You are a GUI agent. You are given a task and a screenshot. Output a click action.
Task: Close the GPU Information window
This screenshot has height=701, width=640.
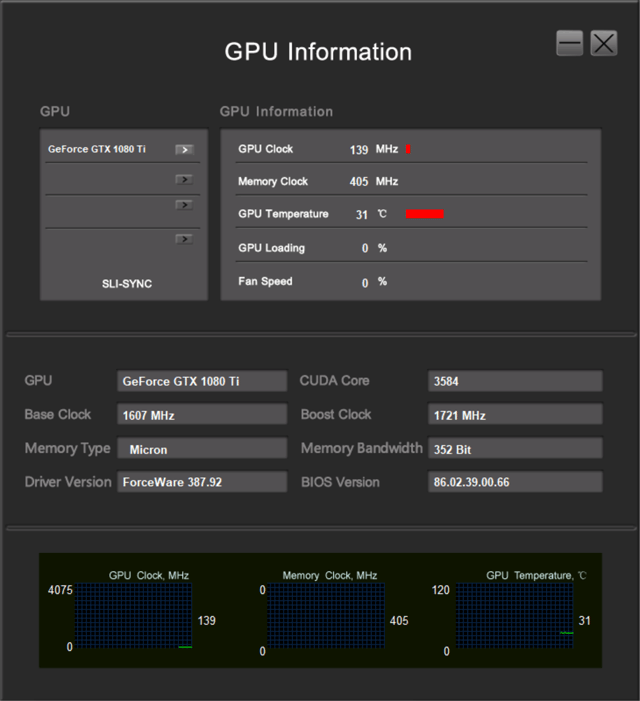point(604,43)
